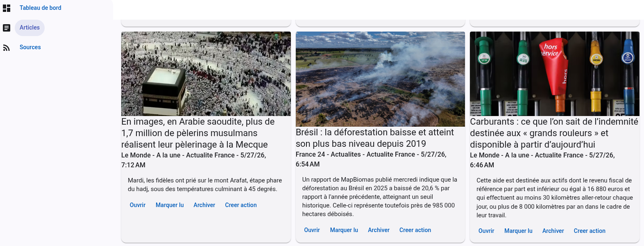The height and width of the screenshot is (246, 644).
Task: Archive the Mecca pilgrimage article
Action: coord(204,205)
